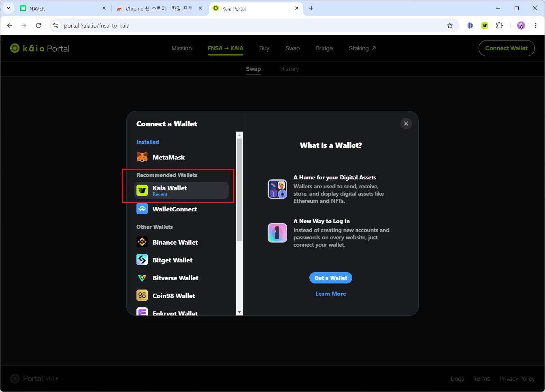Choose the Bitverse Wallet icon

pyautogui.click(x=142, y=278)
